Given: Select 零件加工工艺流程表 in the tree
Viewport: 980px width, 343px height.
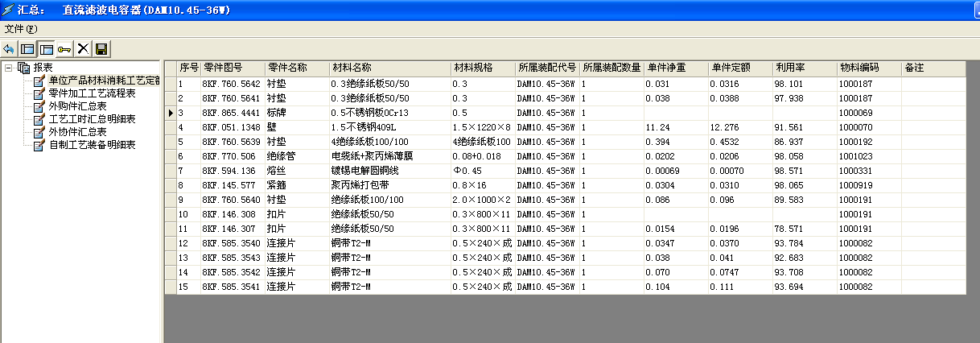Looking at the screenshot, I should [x=92, y=93].
